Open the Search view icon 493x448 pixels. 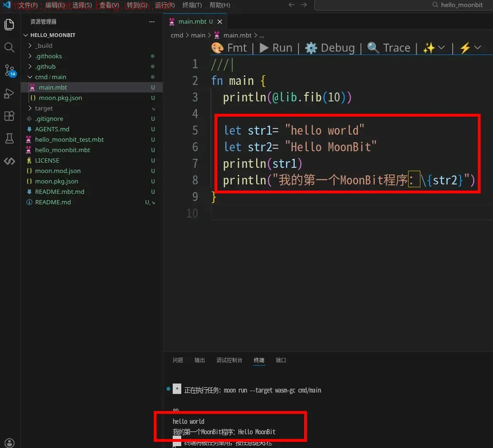[9, 47]
